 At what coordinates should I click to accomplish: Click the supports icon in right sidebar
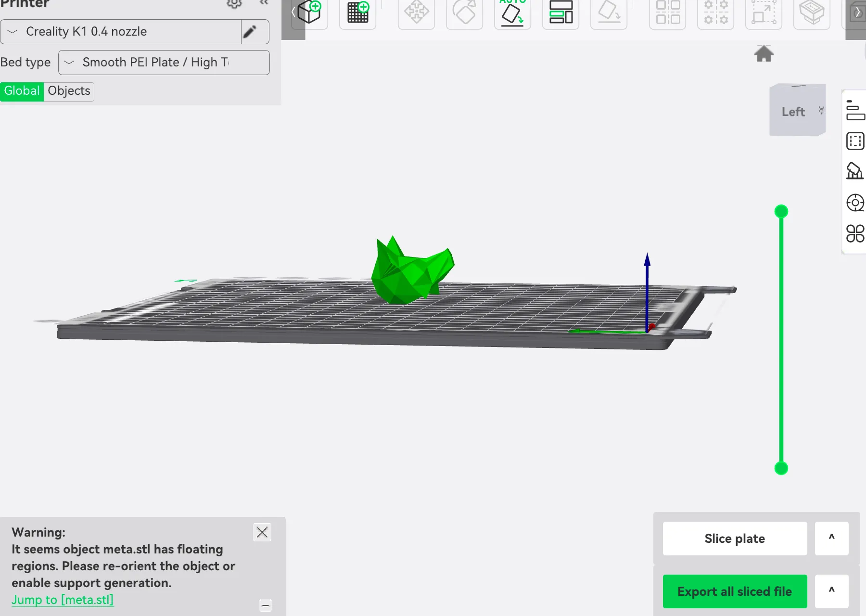(855, 171)
